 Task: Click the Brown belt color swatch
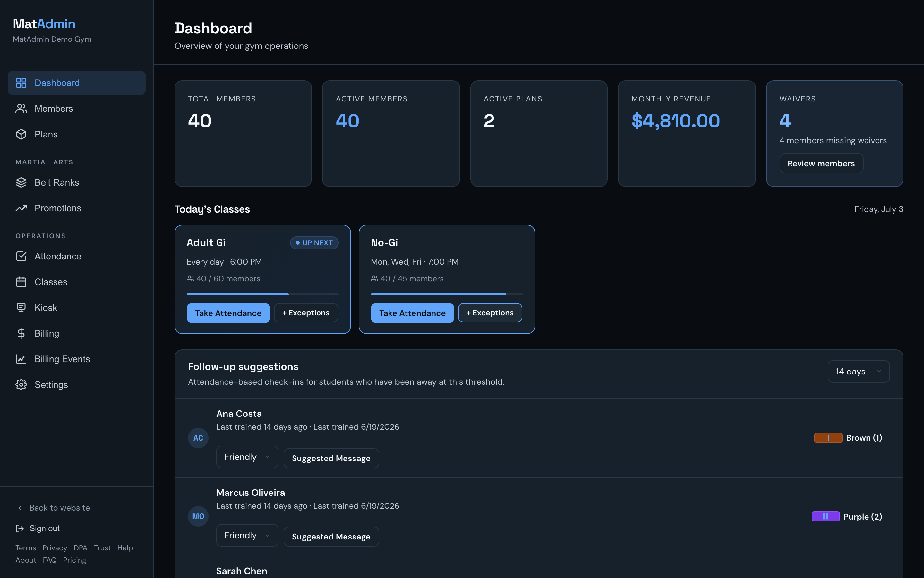click(828, 438)
